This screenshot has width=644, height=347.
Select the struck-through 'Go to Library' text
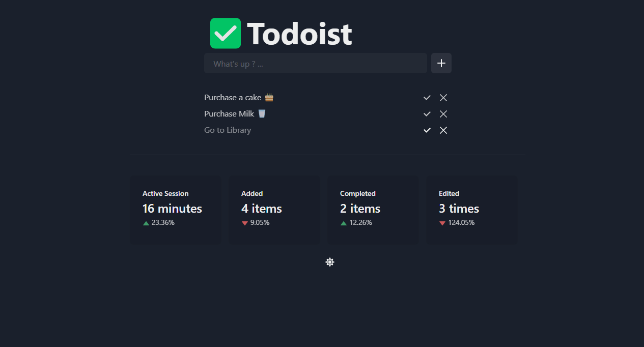coord(228,130)
